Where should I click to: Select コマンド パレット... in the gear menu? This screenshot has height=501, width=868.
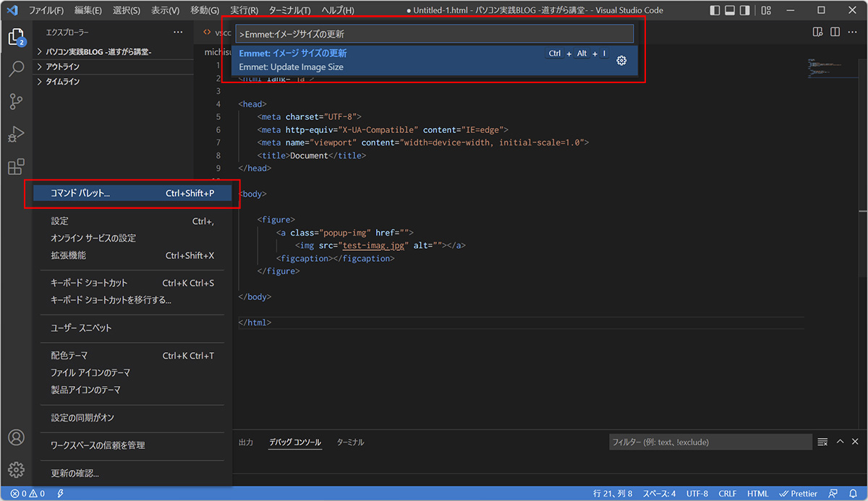tap(132, 194)
